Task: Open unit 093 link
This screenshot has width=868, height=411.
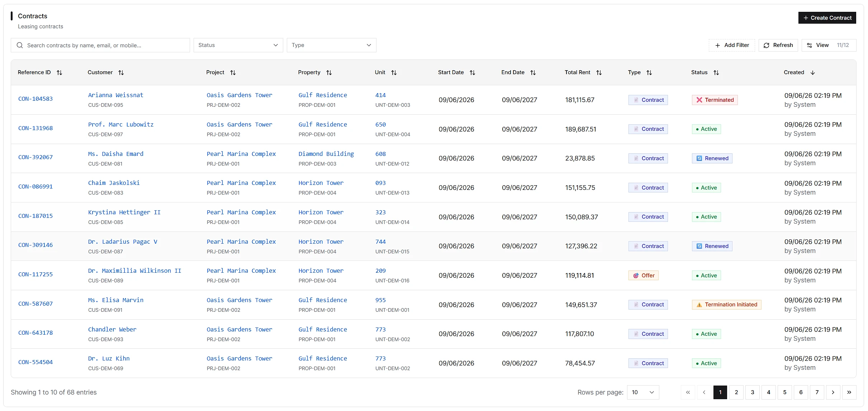Action: coord(381,183)
